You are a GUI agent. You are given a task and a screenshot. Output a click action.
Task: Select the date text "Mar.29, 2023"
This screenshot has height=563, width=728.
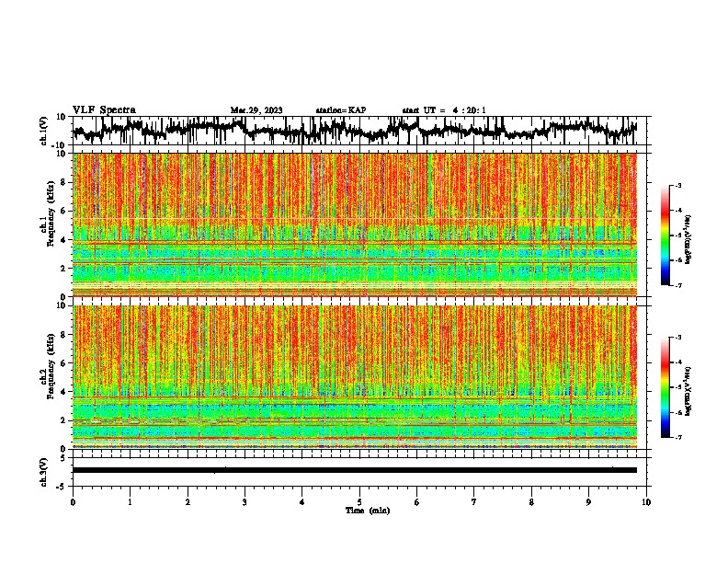pos(256,110)
